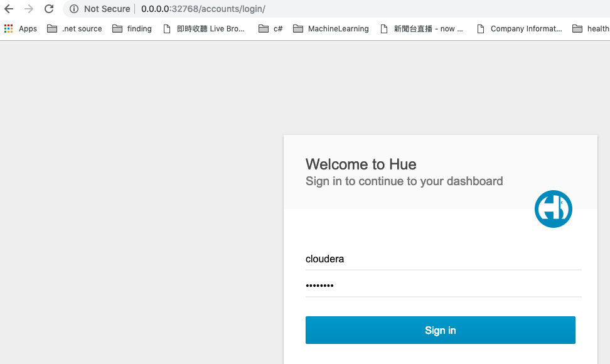Click the browser back arrow
Image resolution: width=610 pixels, height=364 pixels.
(x=9, y=9)
